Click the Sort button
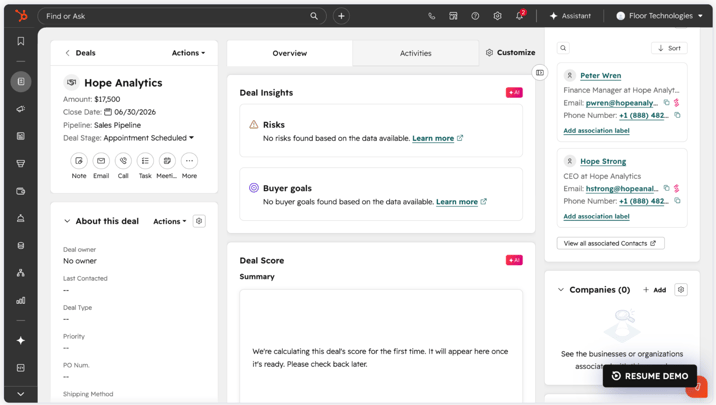 coord(669,48)
